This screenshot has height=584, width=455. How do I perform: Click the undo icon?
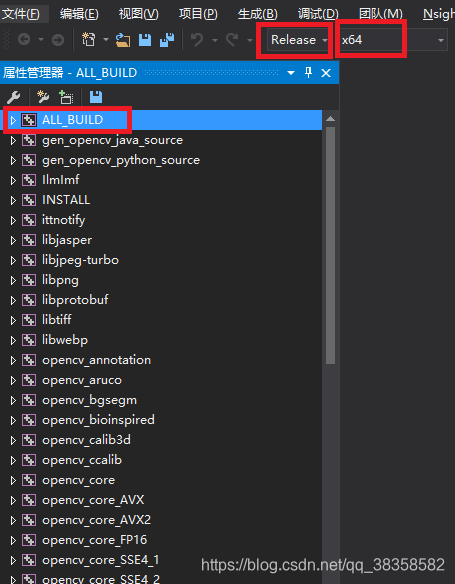pos(197,39)
